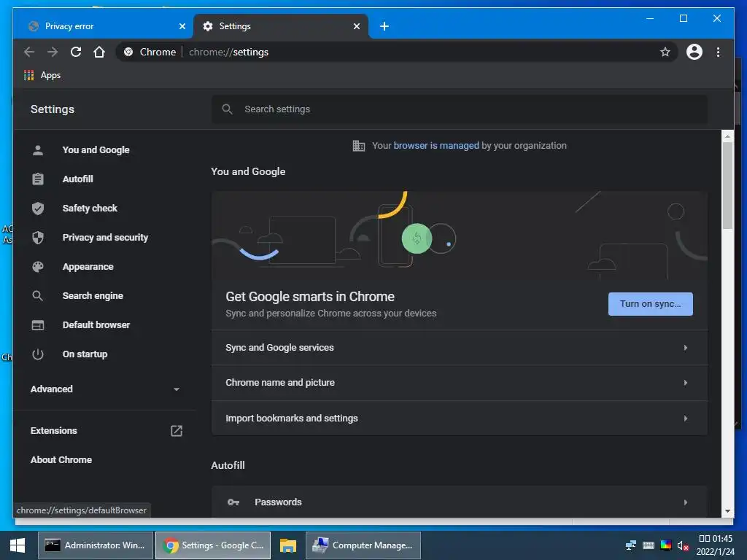Screen dimensions: 747x560
Task: Open About Chrome in sidebar
Action: point(61,459)
